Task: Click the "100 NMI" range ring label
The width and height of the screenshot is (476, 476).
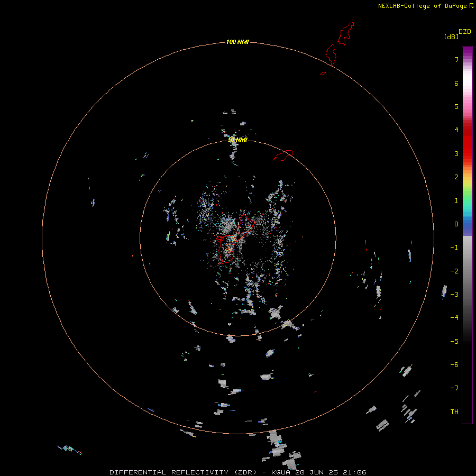Action: [237, 42]
